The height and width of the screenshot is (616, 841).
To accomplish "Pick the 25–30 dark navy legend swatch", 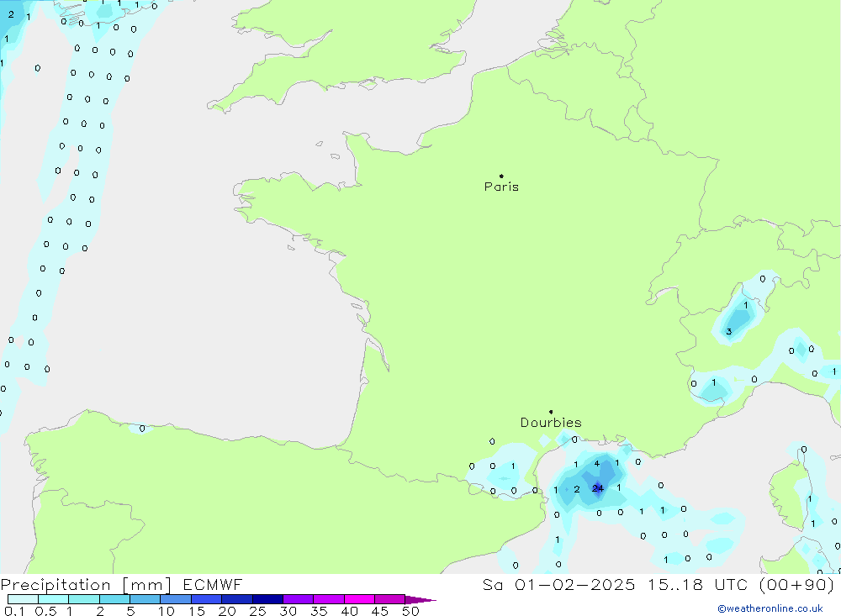I will [x=267, y=599].
